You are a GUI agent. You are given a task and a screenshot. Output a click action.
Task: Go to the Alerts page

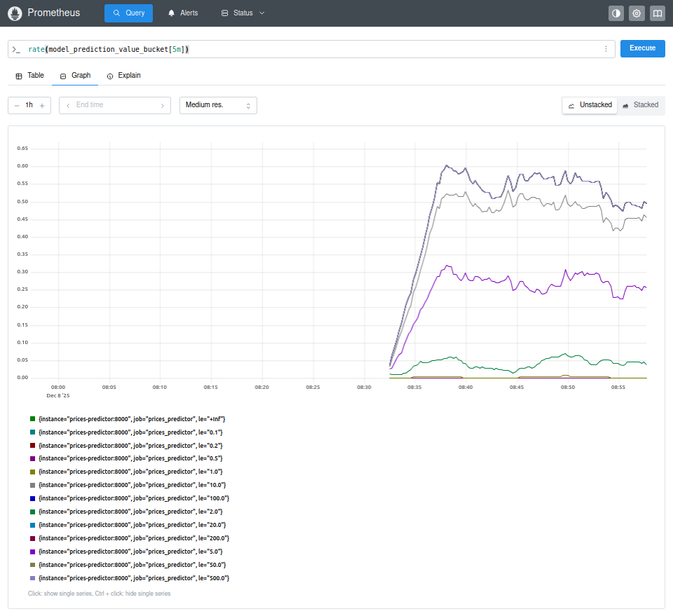point(182,13)
